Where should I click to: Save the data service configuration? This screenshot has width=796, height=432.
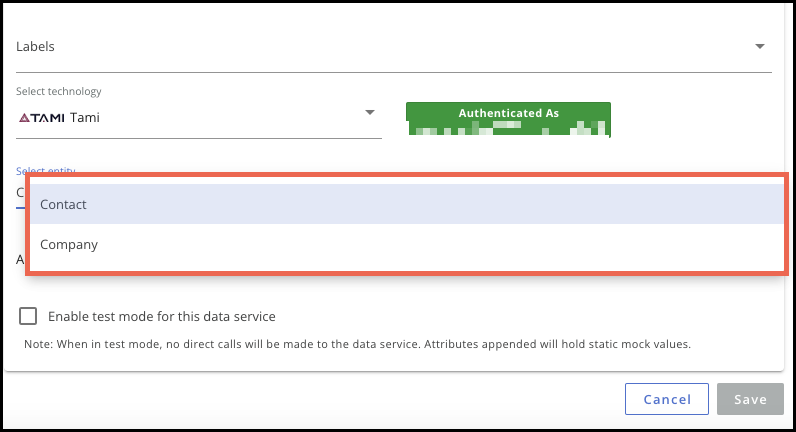[750, 399]
